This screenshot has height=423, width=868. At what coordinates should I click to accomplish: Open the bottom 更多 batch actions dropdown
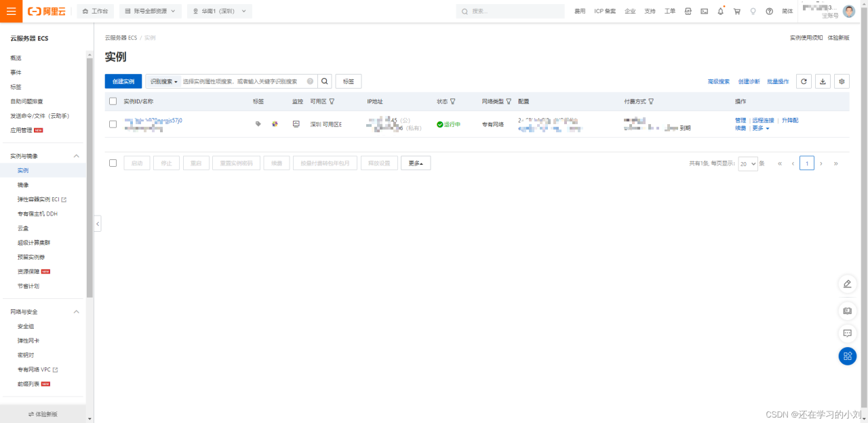[x=416, y=163]
